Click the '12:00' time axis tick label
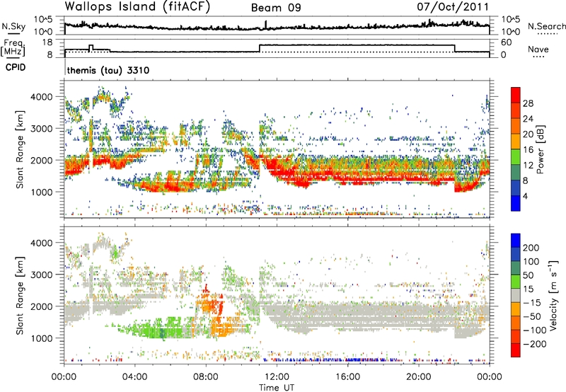Image resolution: width=566 pixels, height=392 pixels. (277, 377)
